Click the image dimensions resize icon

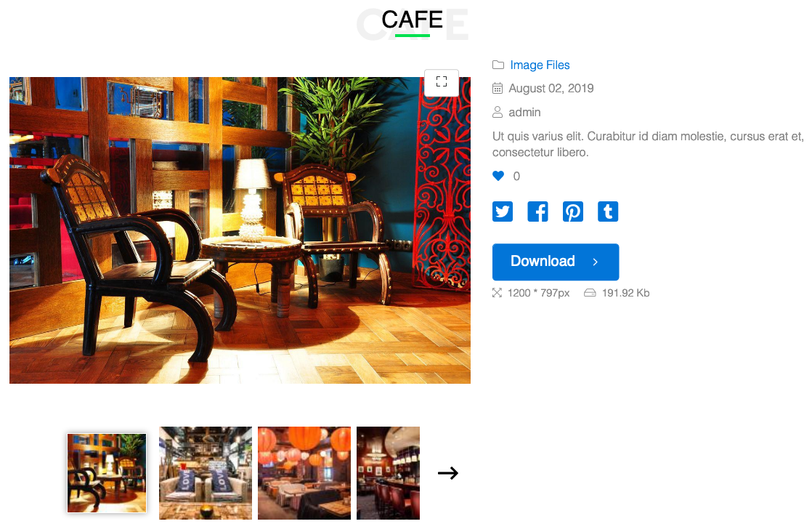pos(497,293)
